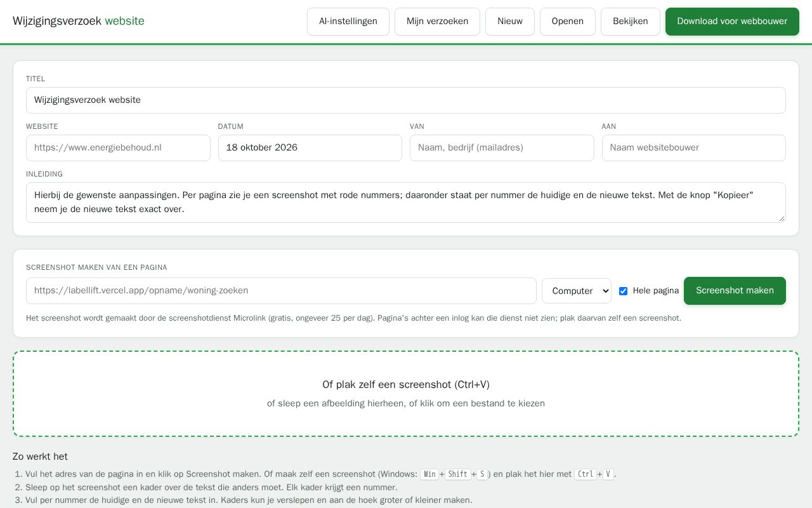
Task: Toggle the Hele pagina checkbox
Action: click(x=623, y=291)
